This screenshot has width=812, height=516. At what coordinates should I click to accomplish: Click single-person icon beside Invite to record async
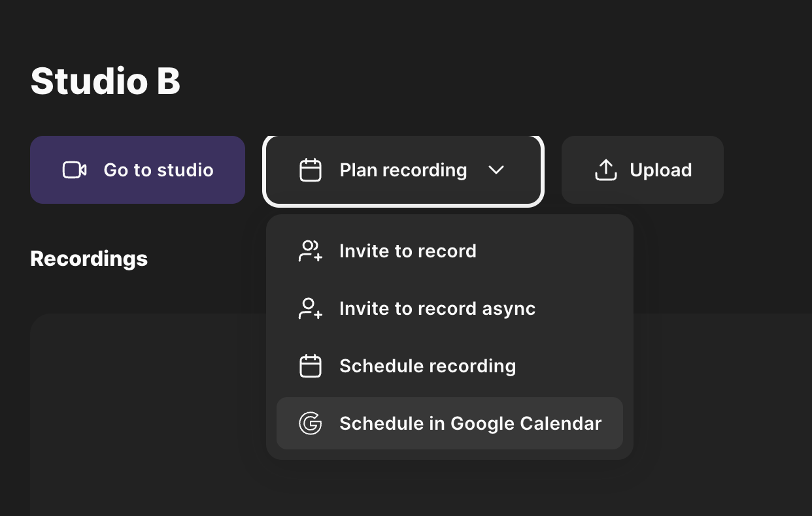pyautogui.click(x=310, y=308)
